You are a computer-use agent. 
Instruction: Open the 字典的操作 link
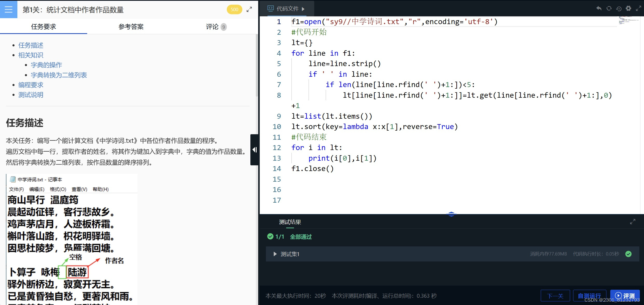tap(46, 65)
